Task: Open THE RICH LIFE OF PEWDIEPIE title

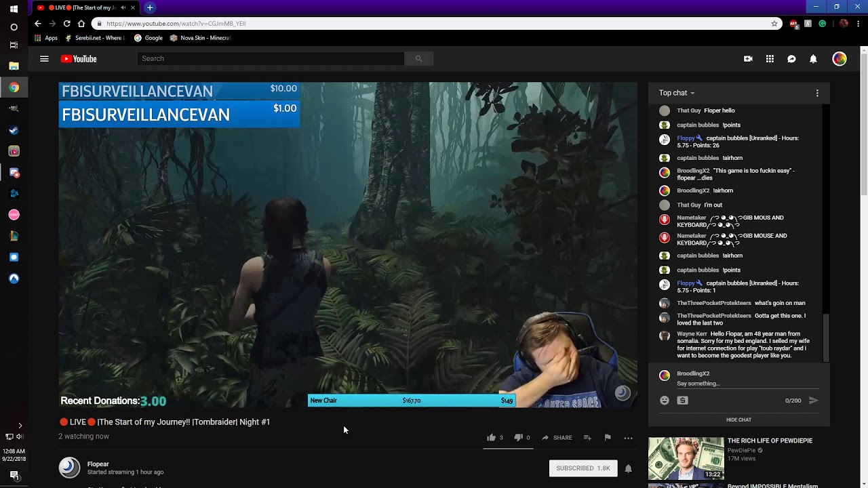Action: (770, 441)
